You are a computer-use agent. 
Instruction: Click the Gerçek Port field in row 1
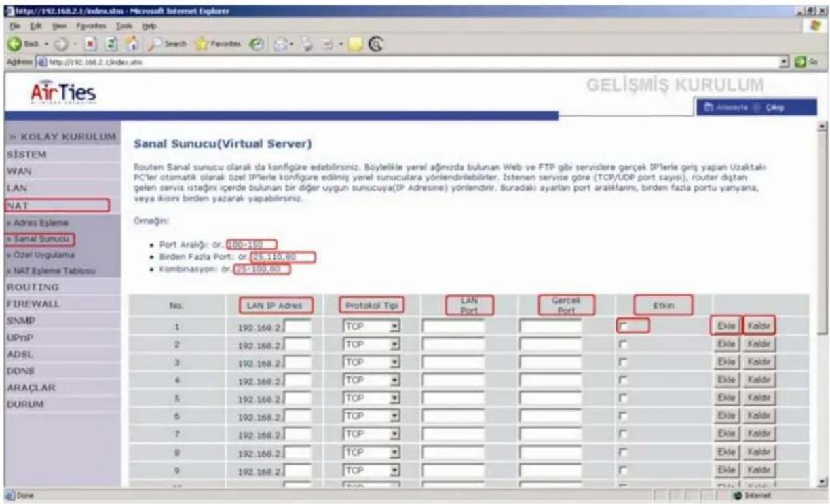(550, 326)
